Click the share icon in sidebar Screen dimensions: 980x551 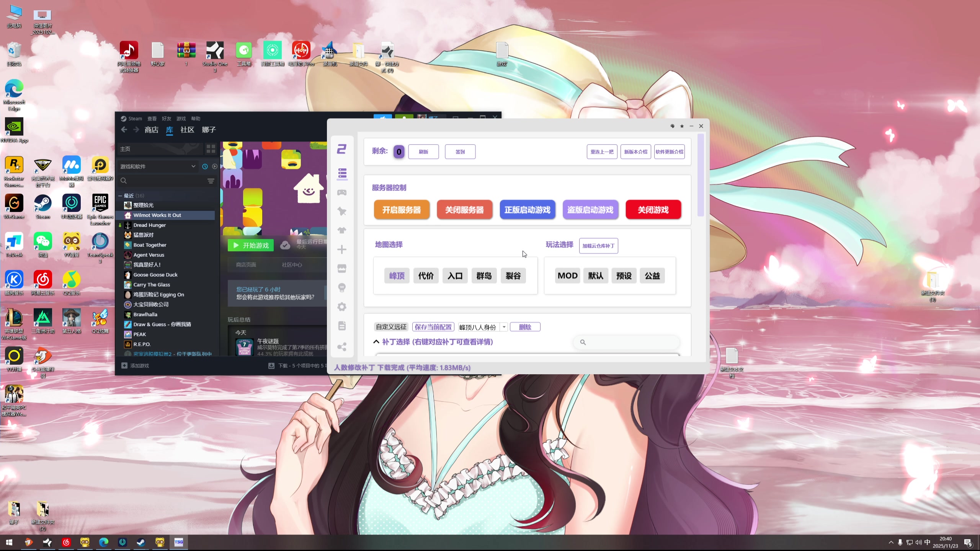342,347
